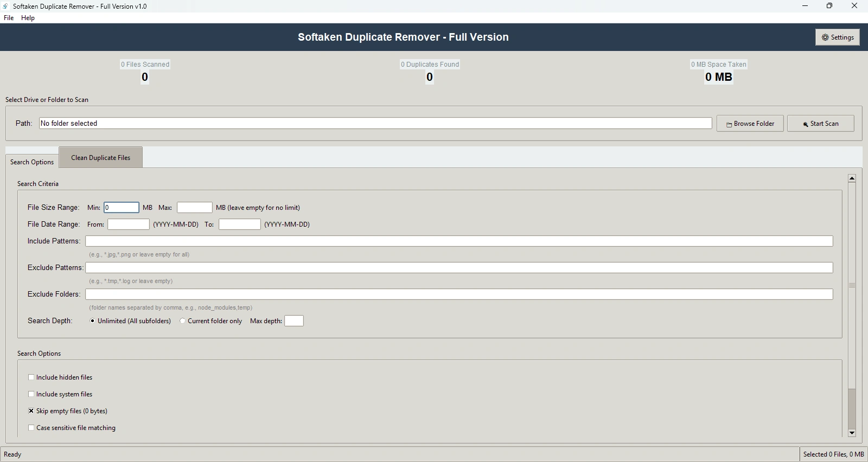Click the Path folder text field
Image resolution: width=868 pixels, height=462 pixels.
click(x=375, y=124)
